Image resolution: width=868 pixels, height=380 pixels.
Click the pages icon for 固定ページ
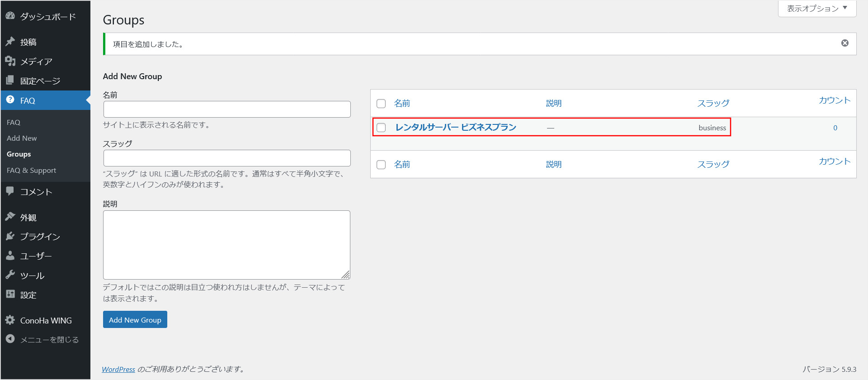tap(10, 81)
